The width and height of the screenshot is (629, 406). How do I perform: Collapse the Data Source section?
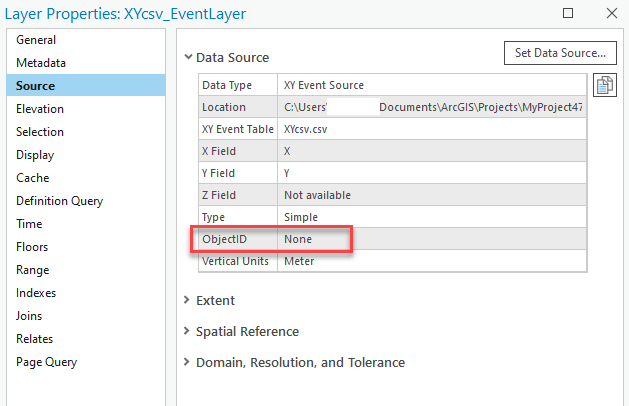click(x=189, y=58)
